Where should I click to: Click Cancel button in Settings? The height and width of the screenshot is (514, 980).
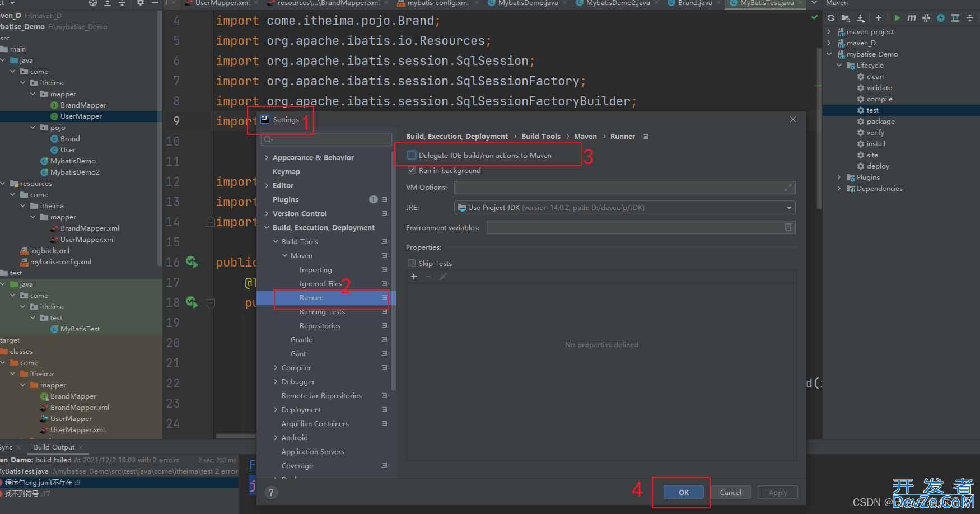tap(730, 492)
